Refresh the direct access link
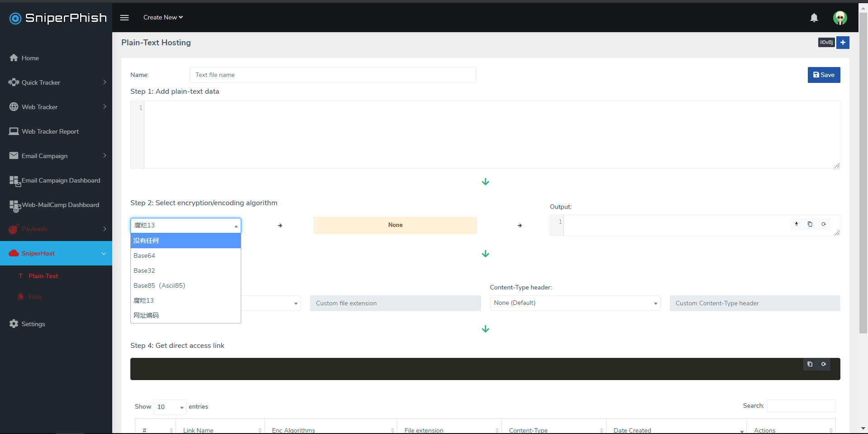The width and height of the screenshot is (868, 434). point(824,364)
